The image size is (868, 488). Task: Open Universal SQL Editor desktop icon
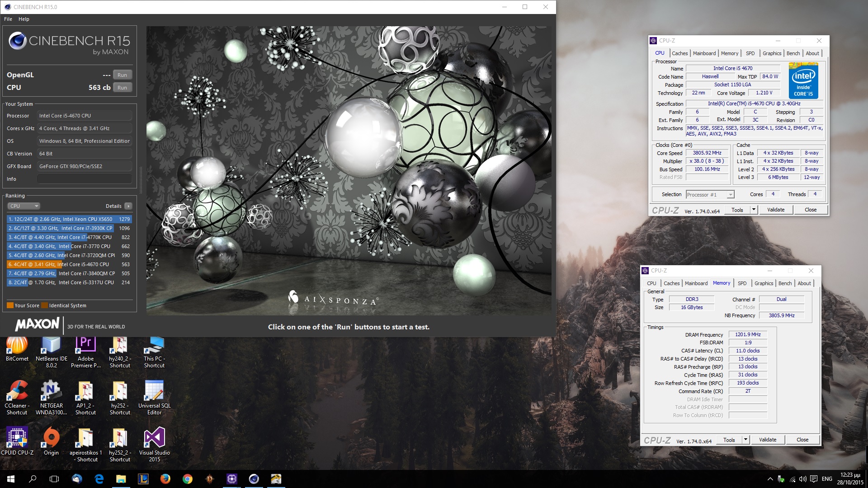click(x=155, y=398)
